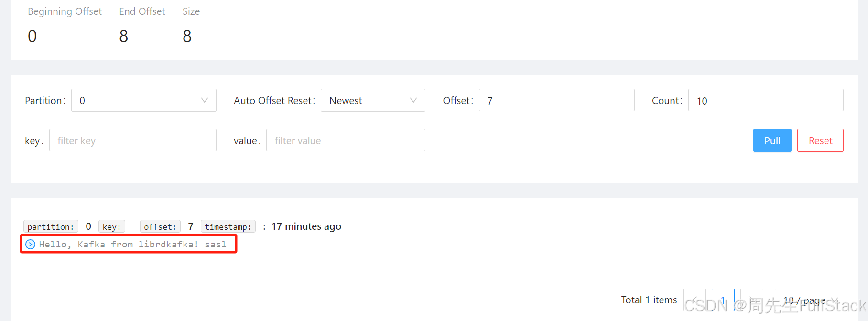Click the filter value text box
The image size is (868, 321).
tap(345, 140)
